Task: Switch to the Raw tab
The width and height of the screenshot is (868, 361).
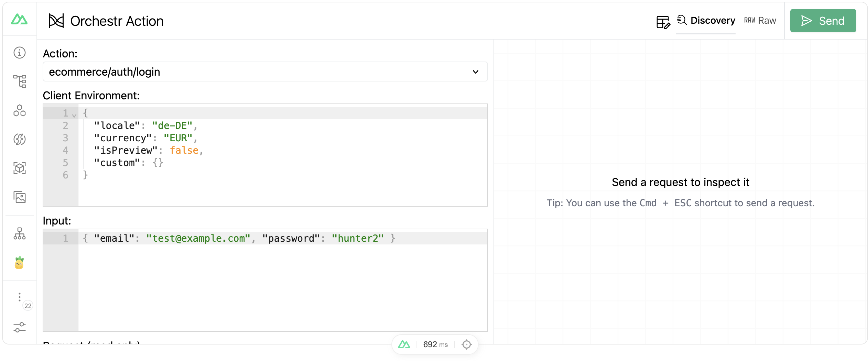Action: (x=760, y=21)
